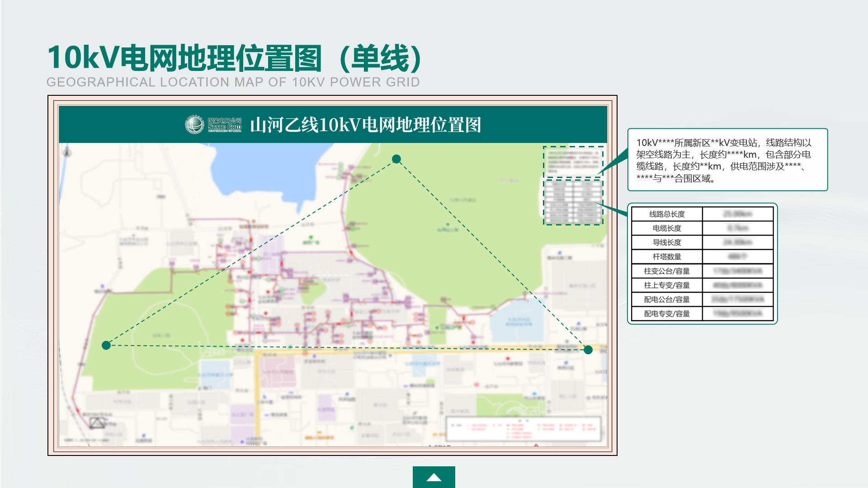The height and width of the screenshot is (488, 868).
Task: Click the green up-arrow navigation button
Action: pos(434,477)
